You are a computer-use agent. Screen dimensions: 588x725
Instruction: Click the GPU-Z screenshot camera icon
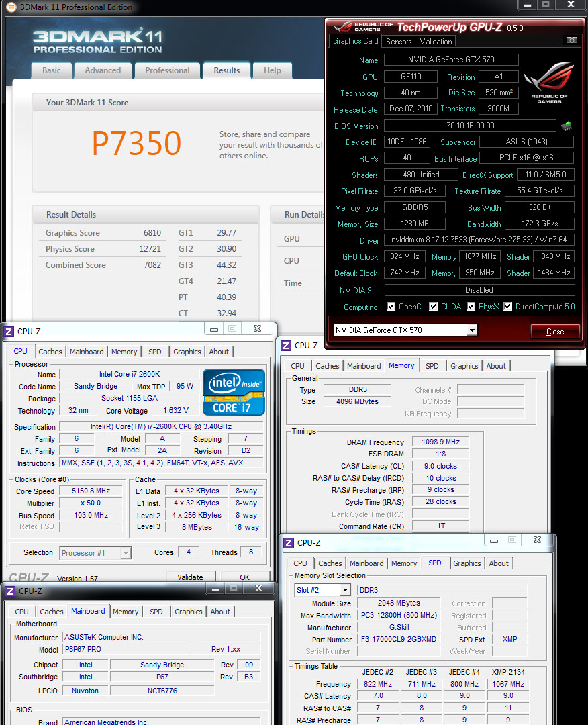click(571, 40)
